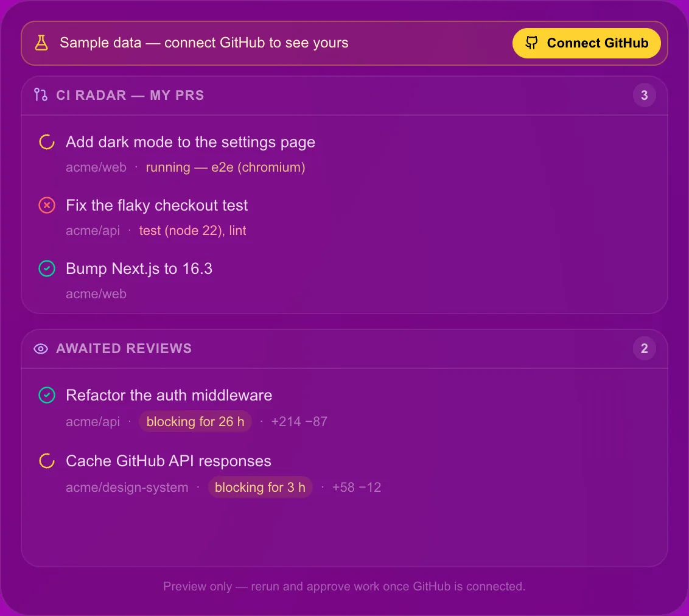Collapse the CI Radar — My PRs header
Viewport: 689px width, 616px height.
pos(344,96)
